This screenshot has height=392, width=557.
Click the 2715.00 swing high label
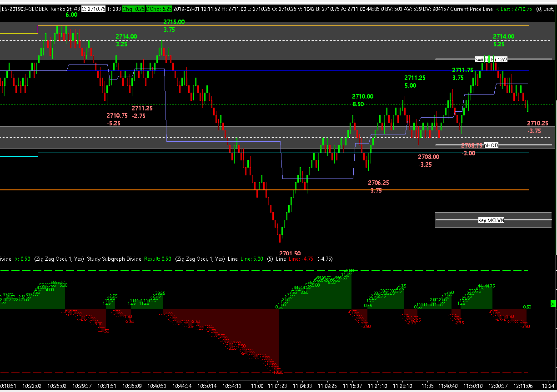pyautogui.click(x=174, y=22)
